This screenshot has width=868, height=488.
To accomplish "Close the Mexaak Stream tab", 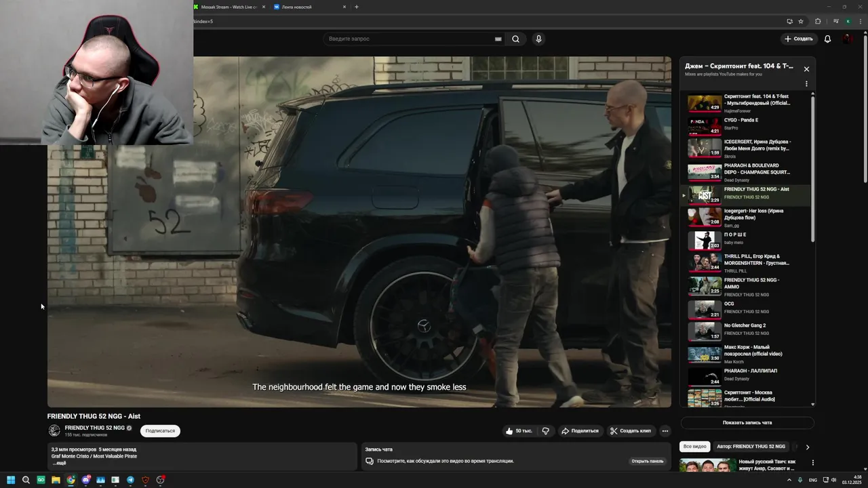I will (264, 7).
